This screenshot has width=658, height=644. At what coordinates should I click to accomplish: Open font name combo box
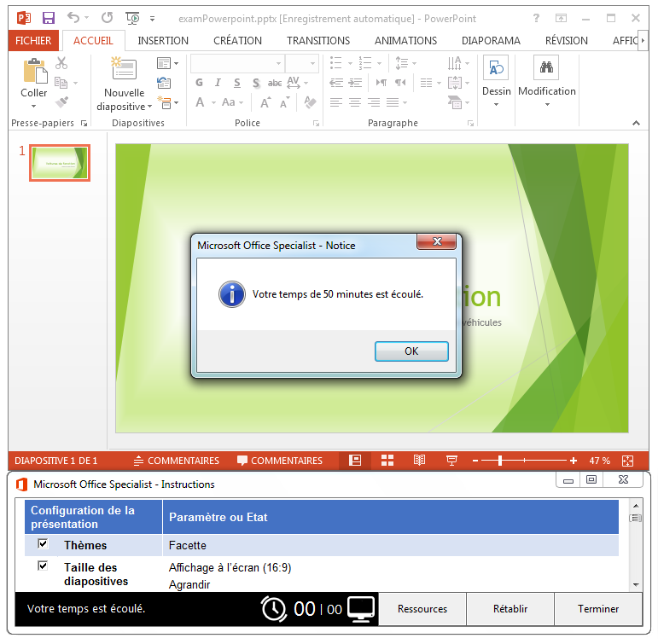pos(237,63)
